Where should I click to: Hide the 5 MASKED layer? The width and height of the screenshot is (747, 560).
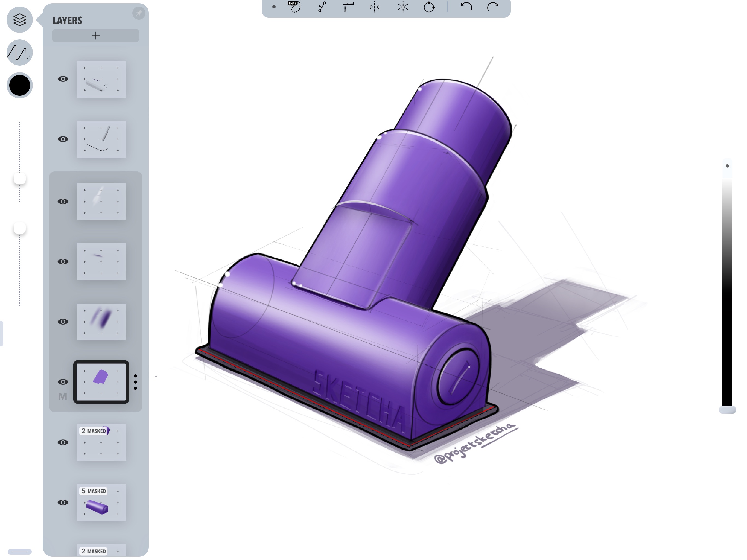(x=63, y=503)
